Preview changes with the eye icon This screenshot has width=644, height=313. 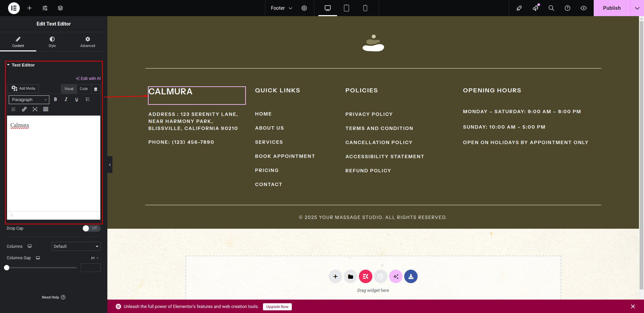[x=584, y=8]
